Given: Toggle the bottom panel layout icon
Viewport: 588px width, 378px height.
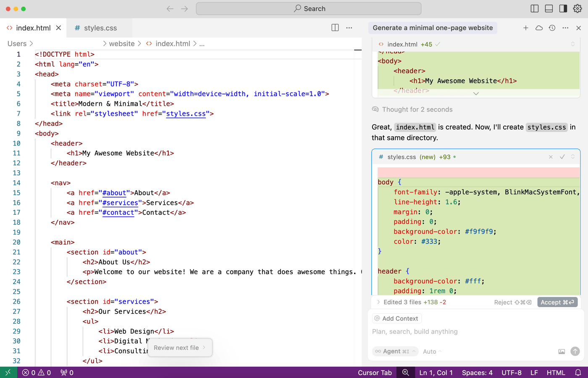Looking at the screenshot, I should (x=549, y=8).
